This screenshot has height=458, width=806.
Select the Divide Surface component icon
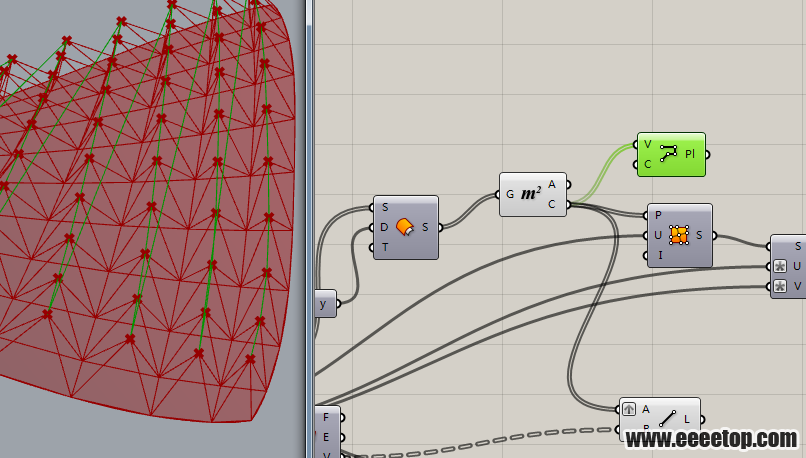point(679,235)
